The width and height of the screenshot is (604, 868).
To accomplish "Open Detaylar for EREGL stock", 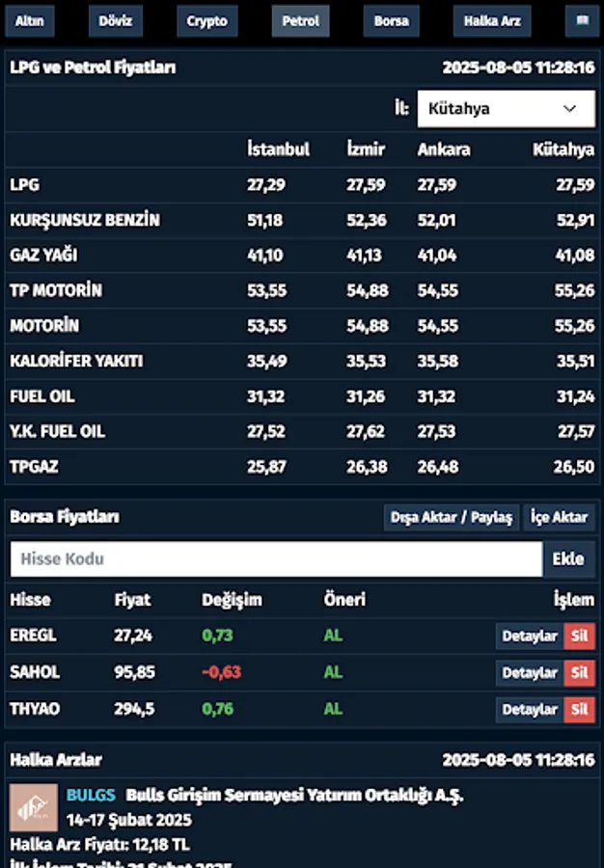I will [529, 636].
